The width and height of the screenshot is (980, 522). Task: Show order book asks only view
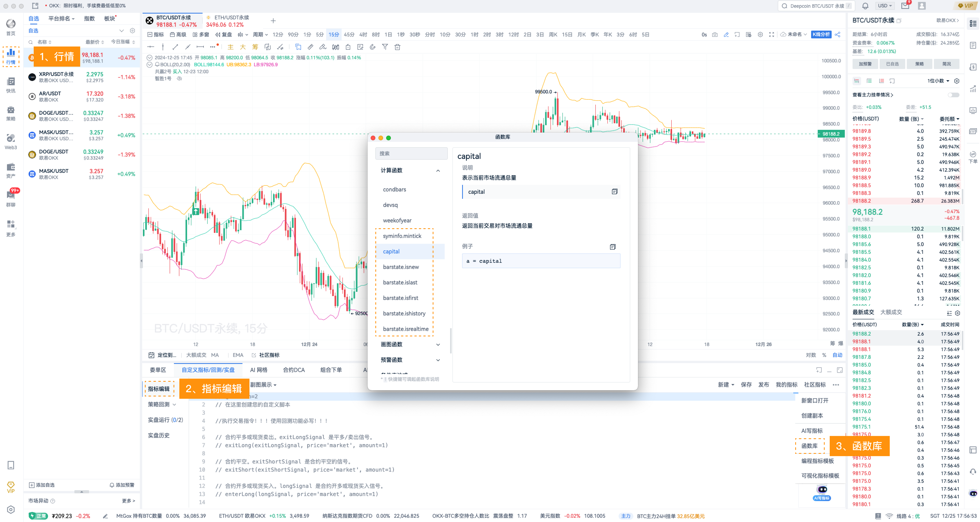(x=881, y=81)
